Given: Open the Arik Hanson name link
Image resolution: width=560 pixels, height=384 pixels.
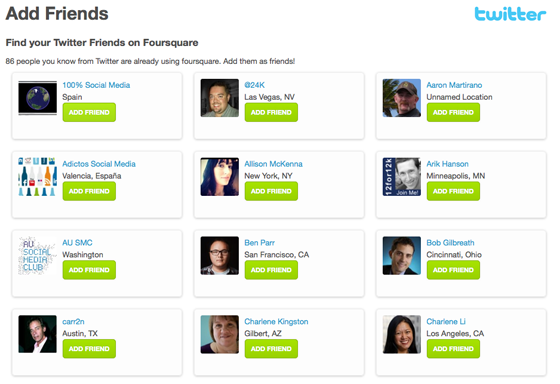Looking at the screenshot, I should (448, 164).
